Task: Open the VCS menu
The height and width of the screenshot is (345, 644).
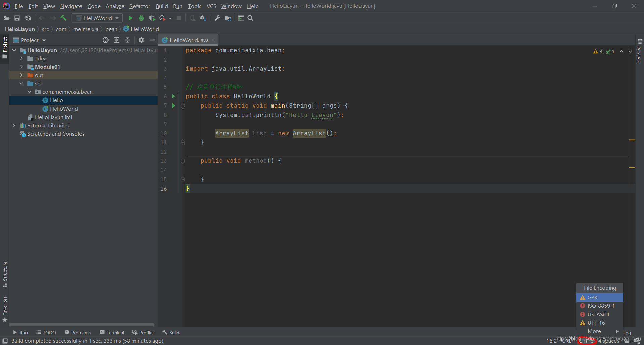Action: 211,6
